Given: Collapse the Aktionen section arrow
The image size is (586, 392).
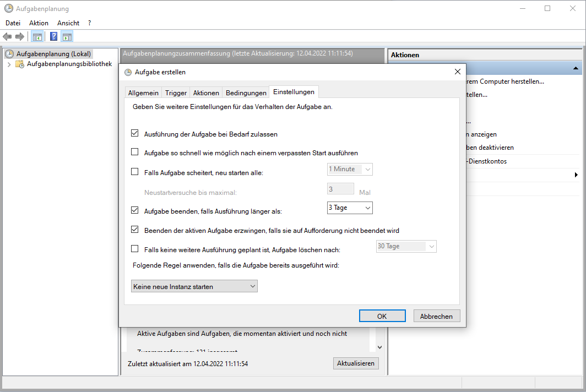Looking at the screenshot, I should tap(576, 68).
